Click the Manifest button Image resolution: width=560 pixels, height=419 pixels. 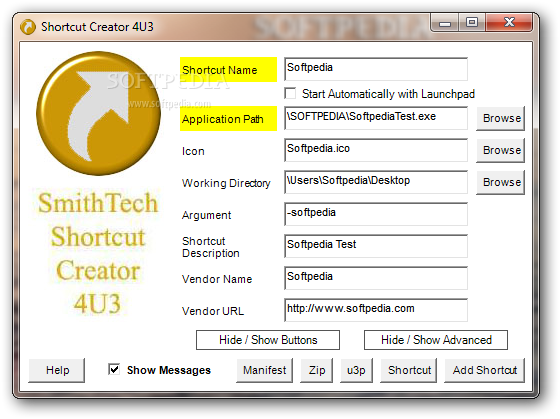click(264, 370)
